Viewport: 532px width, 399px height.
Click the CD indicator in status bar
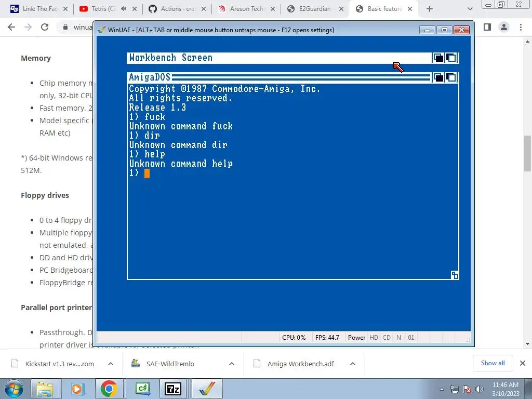(387, 338)
